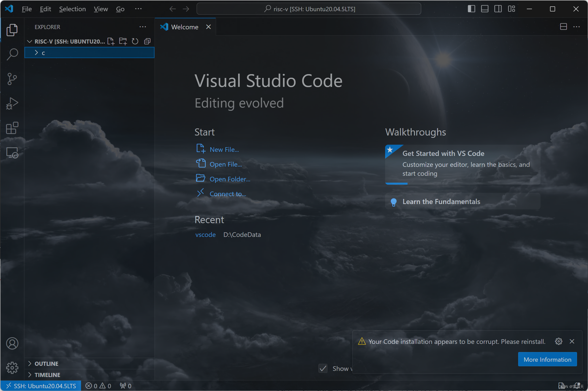588x391 pixels.
Task: Split the editor using the layout icon
Action: pos(563,26)
